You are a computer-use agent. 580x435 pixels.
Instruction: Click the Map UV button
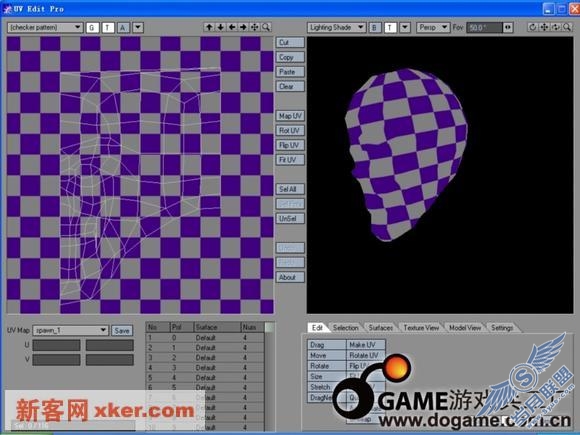[290, 116]
